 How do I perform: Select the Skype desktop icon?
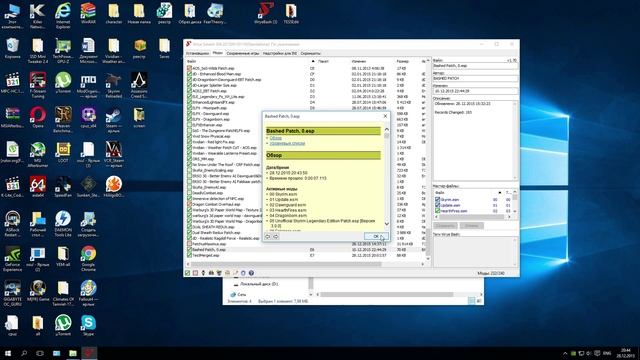(88, 325)
